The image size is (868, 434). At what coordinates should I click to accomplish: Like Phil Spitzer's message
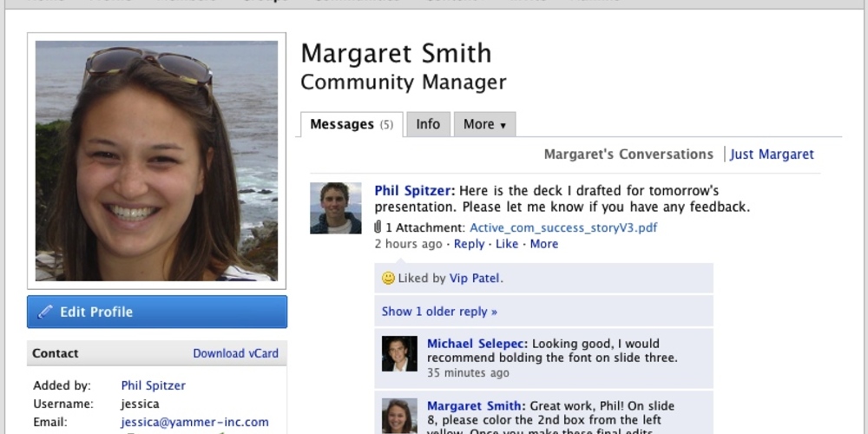point(507,244)
